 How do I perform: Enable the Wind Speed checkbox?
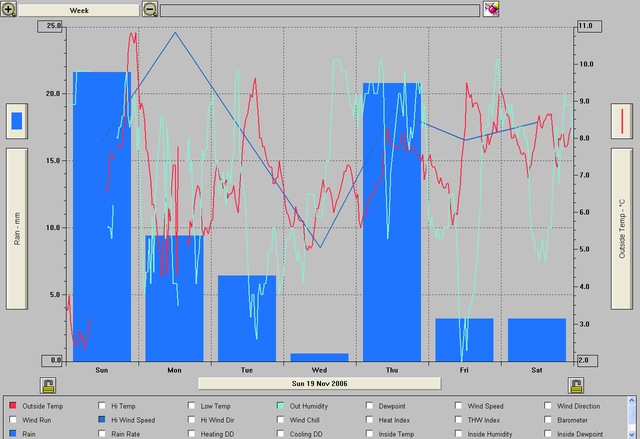pyautogui.click(x=459, y=407)
